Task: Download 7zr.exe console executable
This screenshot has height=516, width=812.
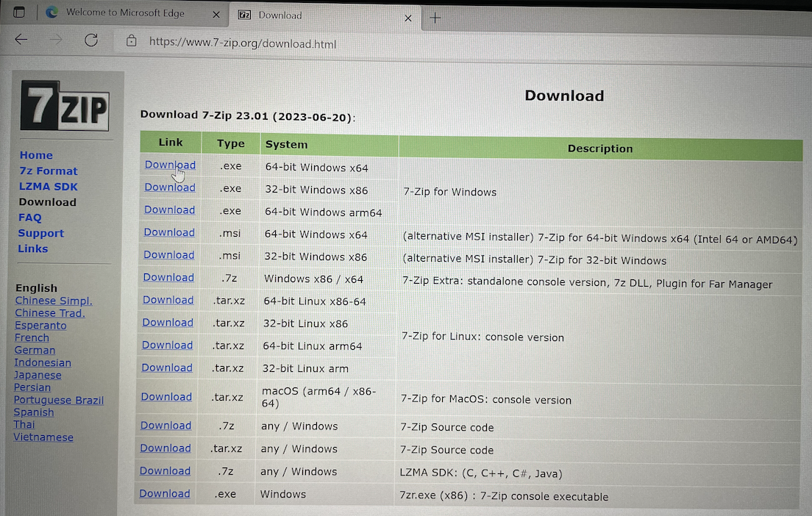Action: 164,494
